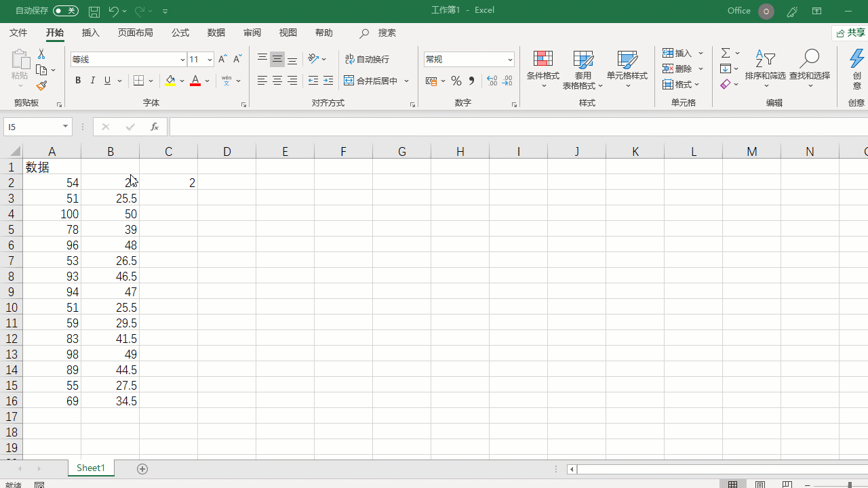The image size is (868, 488).
Task: Toggle the AutoSave (自动保存) switch
Action: pos(66,11)
